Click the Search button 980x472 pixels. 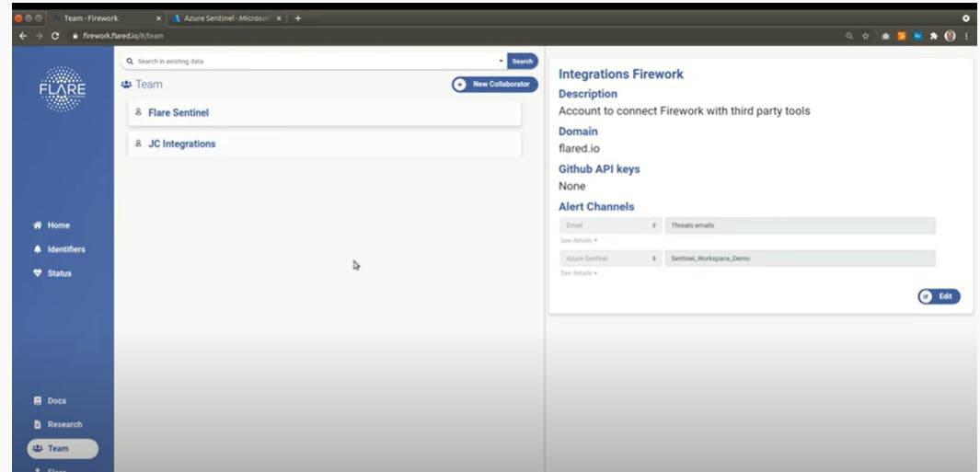pos(522,62)
